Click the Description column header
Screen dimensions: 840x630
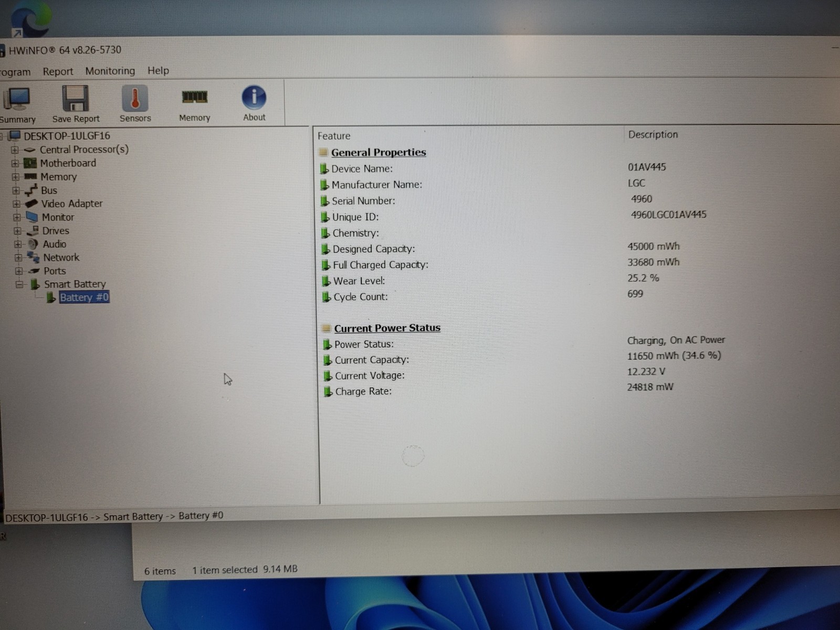[653, 135]
